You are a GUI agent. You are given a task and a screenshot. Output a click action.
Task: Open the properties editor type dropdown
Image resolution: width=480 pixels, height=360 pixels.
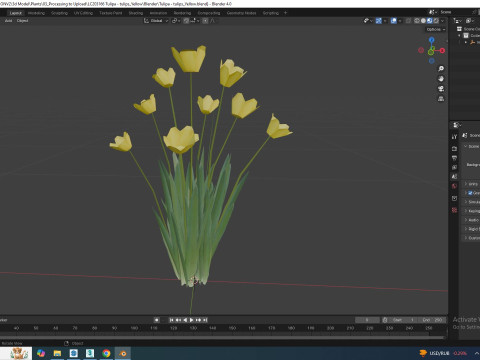click(x=457, y=125)
